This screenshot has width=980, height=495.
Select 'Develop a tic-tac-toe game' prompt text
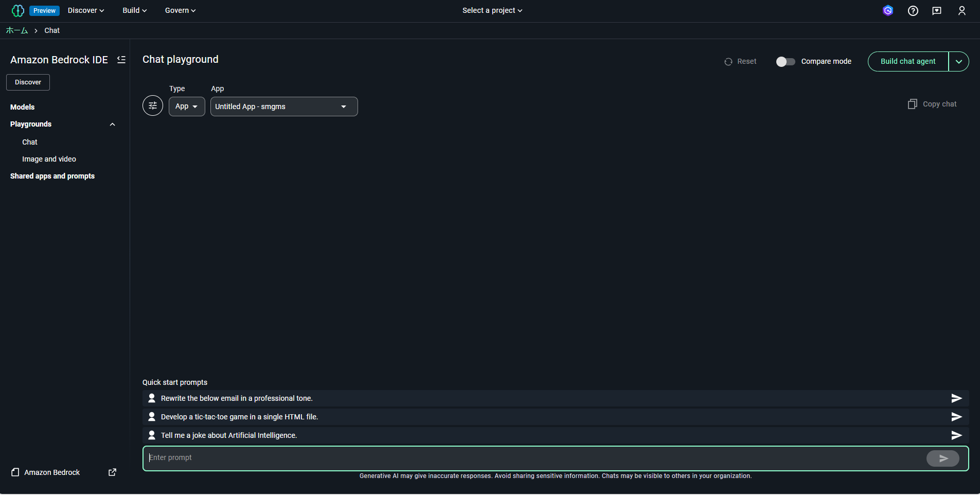pos(239,417)
